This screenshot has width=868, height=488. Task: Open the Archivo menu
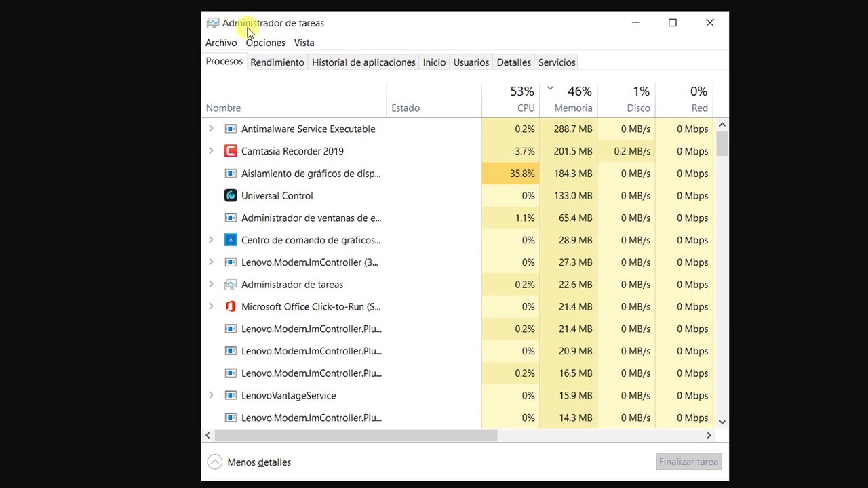coord(221,43)
